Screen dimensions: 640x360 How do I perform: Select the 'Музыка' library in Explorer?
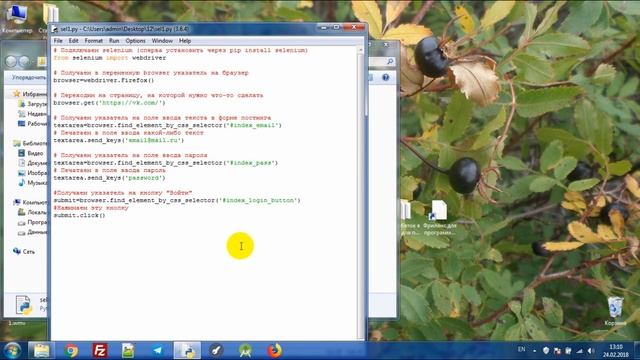click(x=33, y=183)
